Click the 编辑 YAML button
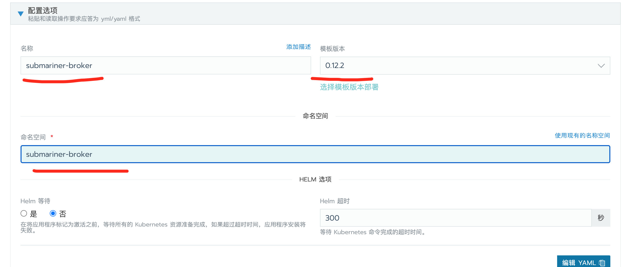The image size is (644, 267). click(x=583, y=262)
